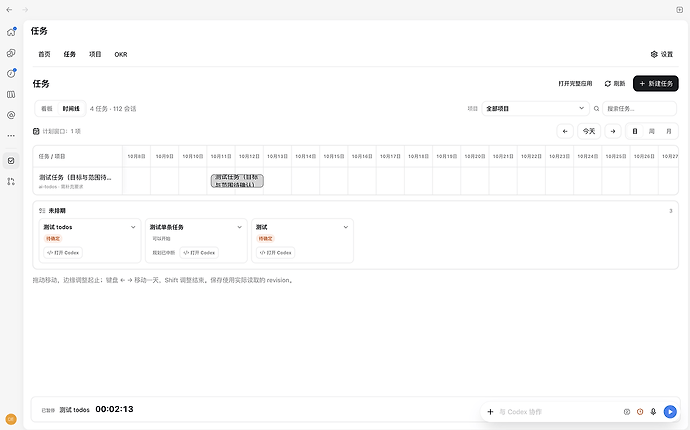The width and height of the screenshot is (690, 430).
Task: Select the 月 month scale
Action: 668,131
